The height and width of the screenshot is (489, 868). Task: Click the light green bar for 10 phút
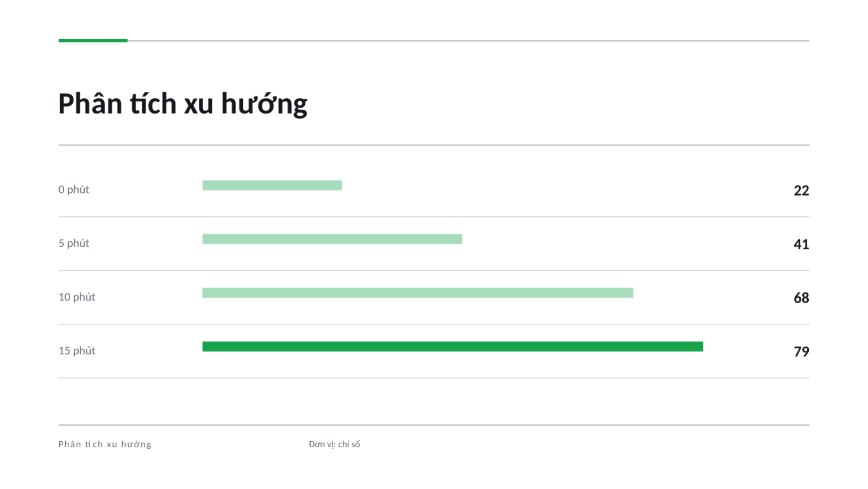(x=418, y=293)
